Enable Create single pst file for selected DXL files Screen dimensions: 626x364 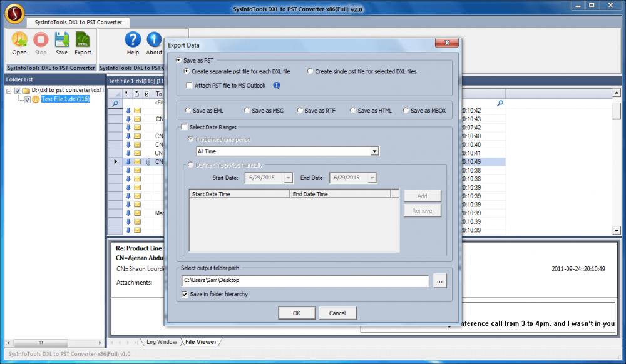pos(310,71)
